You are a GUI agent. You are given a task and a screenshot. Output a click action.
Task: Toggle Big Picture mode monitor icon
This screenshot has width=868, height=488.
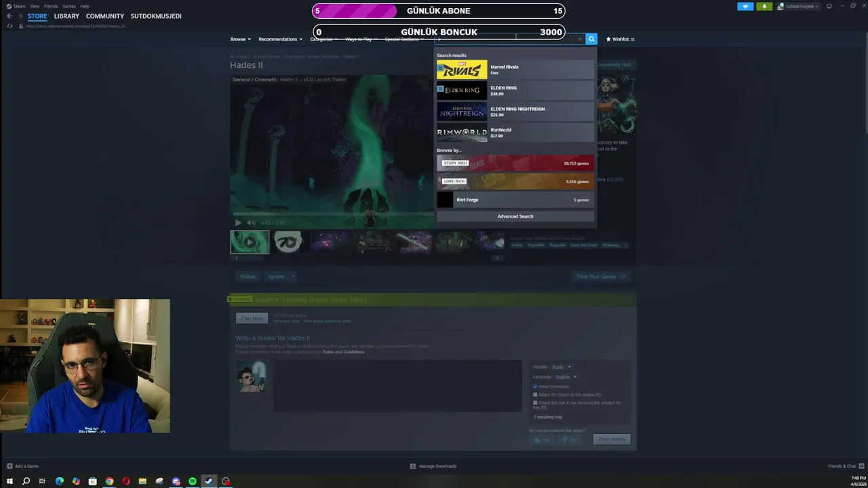[x=829, y=6]
